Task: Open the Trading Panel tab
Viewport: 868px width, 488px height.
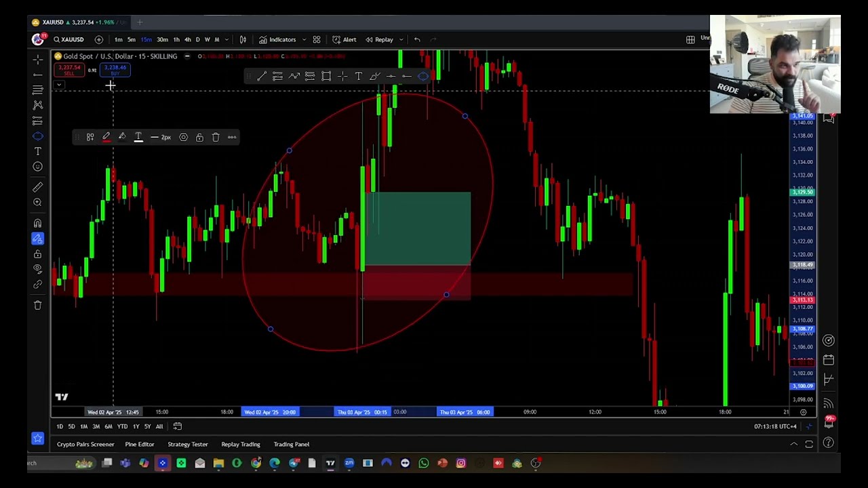Action: [x=292, y=444]
